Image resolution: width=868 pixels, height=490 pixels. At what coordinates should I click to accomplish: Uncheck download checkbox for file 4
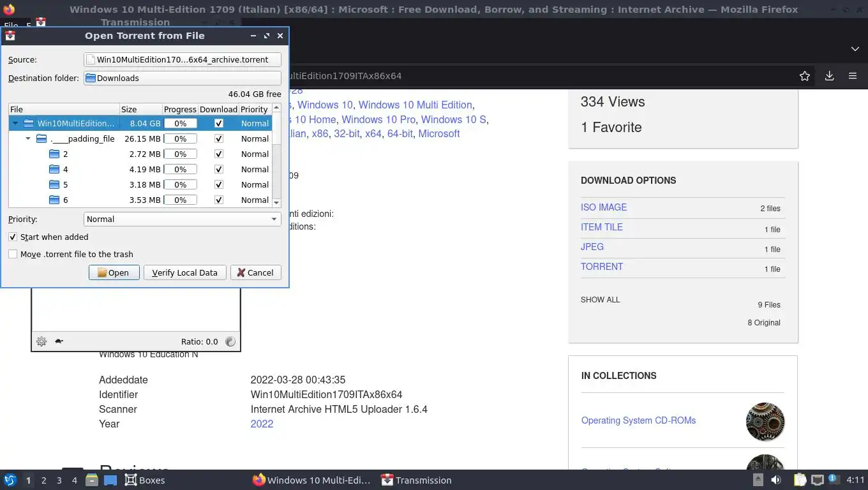[219, 169]
